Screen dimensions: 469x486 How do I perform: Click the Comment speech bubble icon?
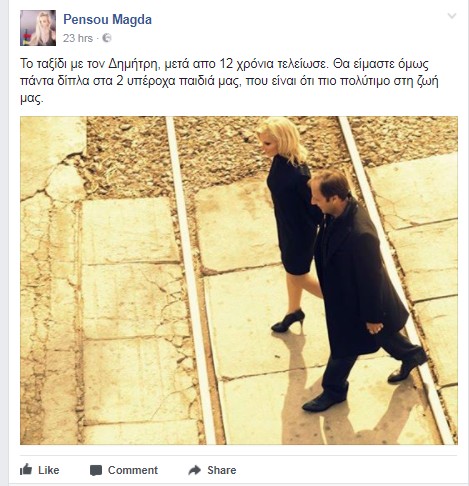pos(96,470)
